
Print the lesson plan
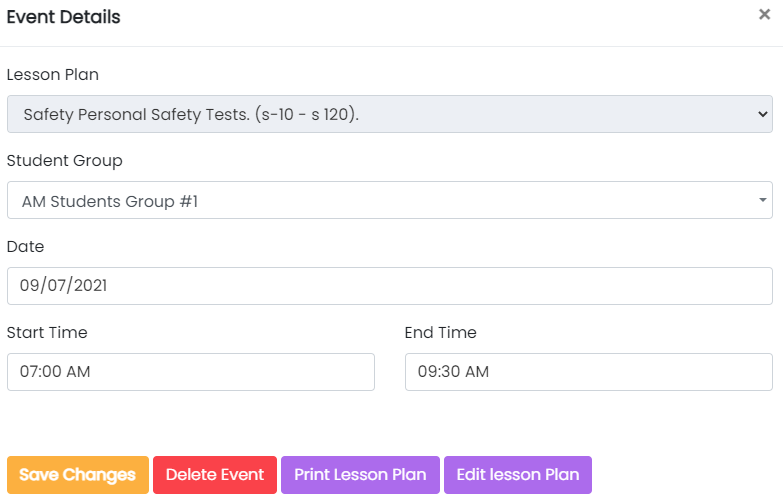pyautogui.click(x=360, y=475)
